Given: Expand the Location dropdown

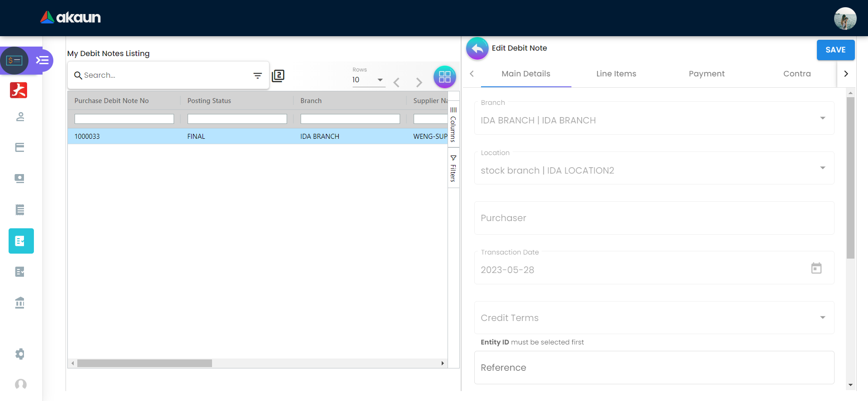Looking at the screenshot, I should click(822, 168).
